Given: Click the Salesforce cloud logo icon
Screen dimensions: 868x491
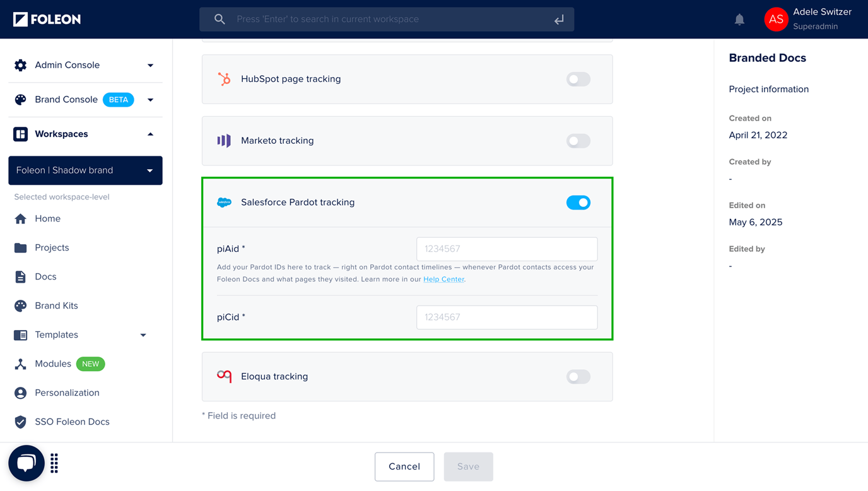Looking at the screenshot, I should tap(225, 203).
